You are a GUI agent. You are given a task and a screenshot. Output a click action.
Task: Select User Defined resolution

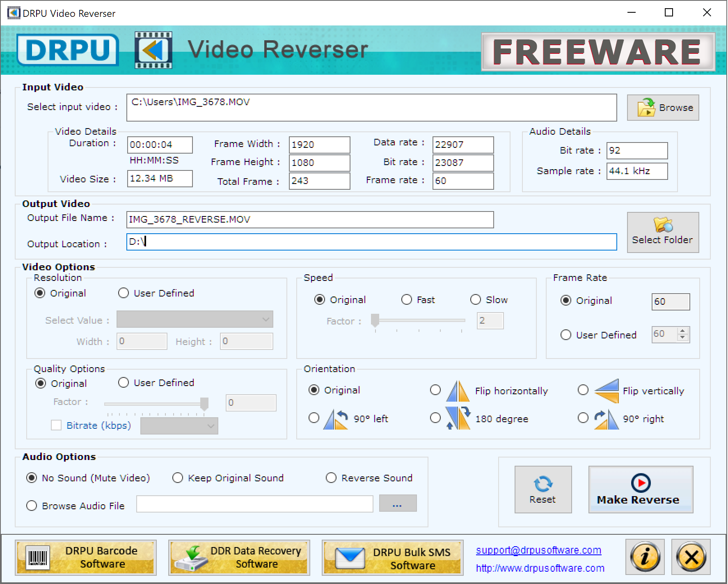coord(123,293)
